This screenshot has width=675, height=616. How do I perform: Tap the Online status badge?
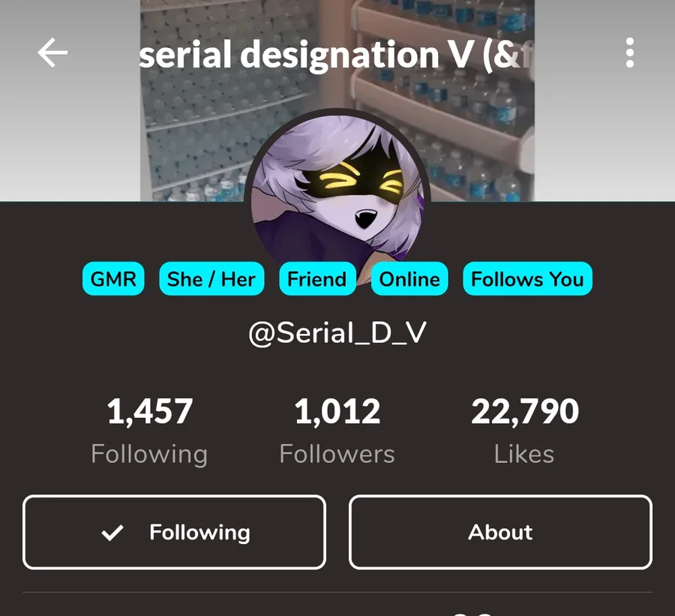click(x=409, y=278)
